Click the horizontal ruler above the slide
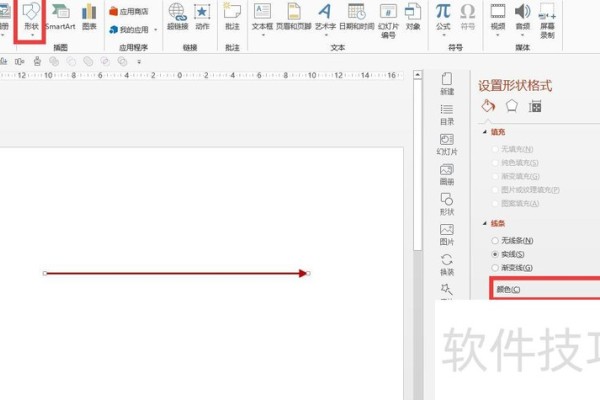 202,75
